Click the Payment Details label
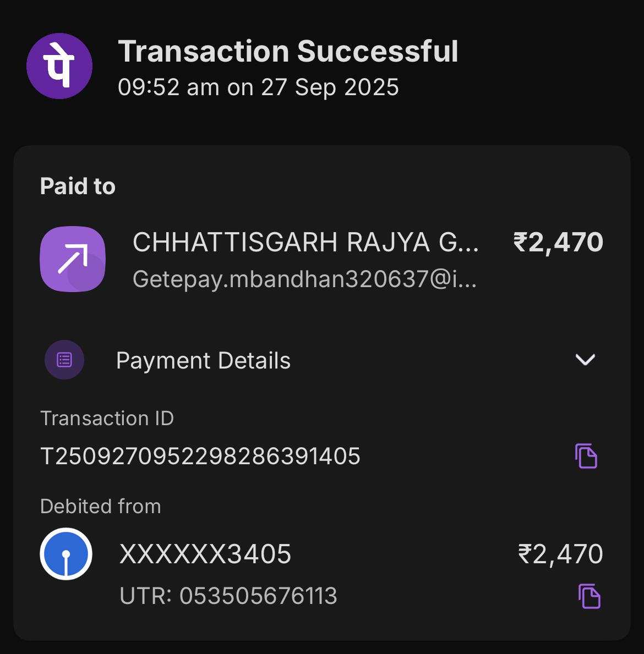 (x=203, y=361)
